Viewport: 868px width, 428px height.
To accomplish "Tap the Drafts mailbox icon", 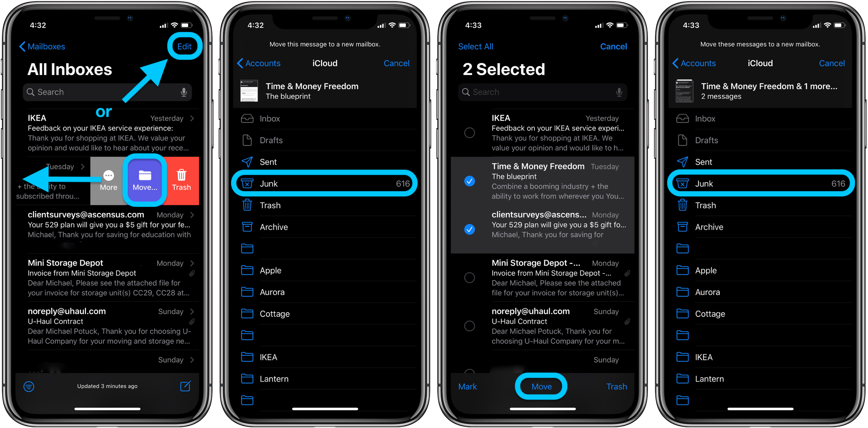I will point(247,140).
